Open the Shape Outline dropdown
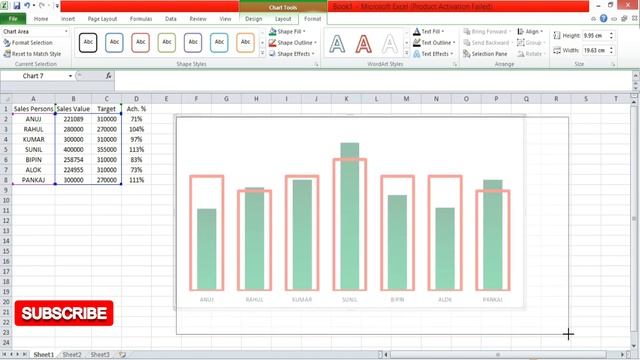The image size is (640, 360). pos(293,42)
